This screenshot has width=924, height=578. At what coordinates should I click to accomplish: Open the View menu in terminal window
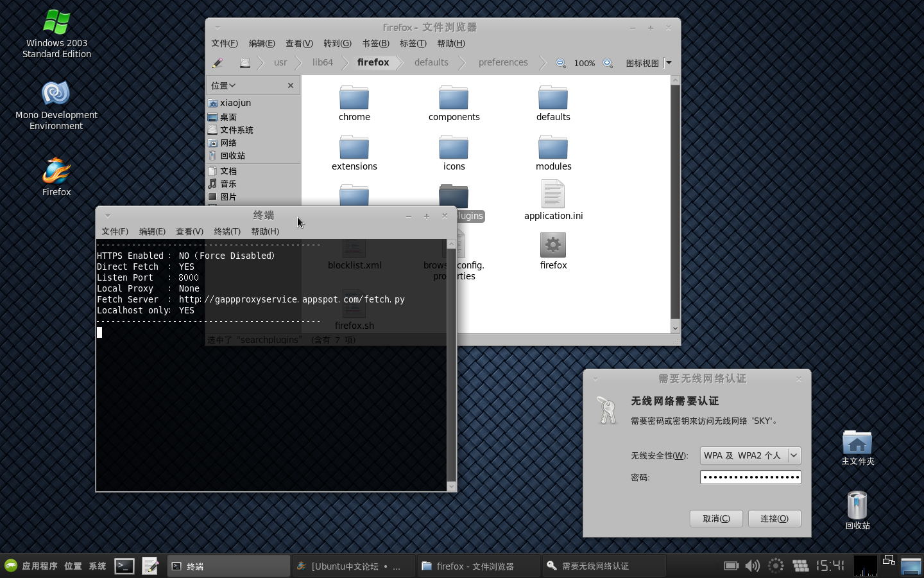click(189, 231)
